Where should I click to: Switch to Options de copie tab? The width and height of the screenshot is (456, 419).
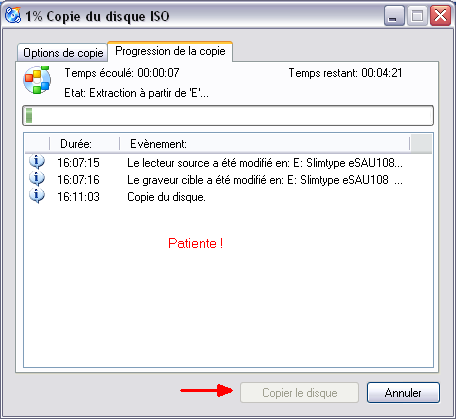[63, 53]
